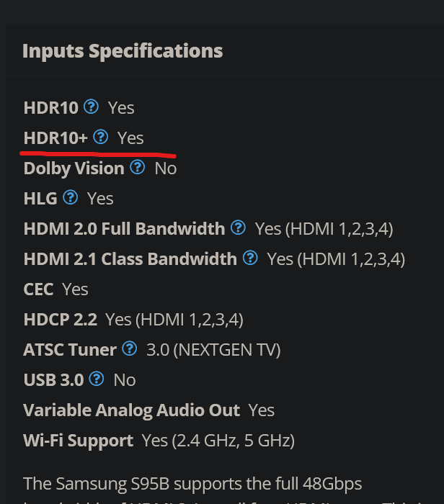Show info icon beside HLG

coord(70,197)
